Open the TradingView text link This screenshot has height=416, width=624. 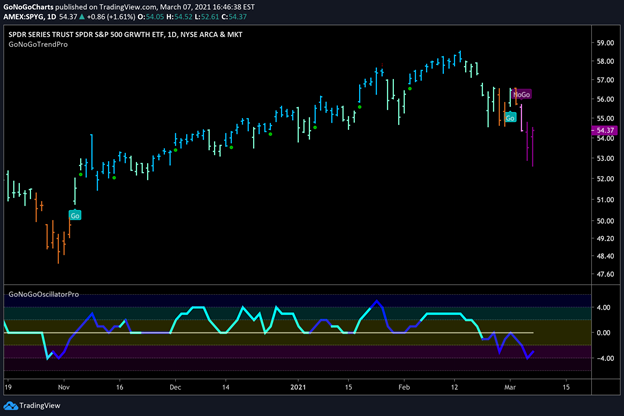[x=40, y=406]
